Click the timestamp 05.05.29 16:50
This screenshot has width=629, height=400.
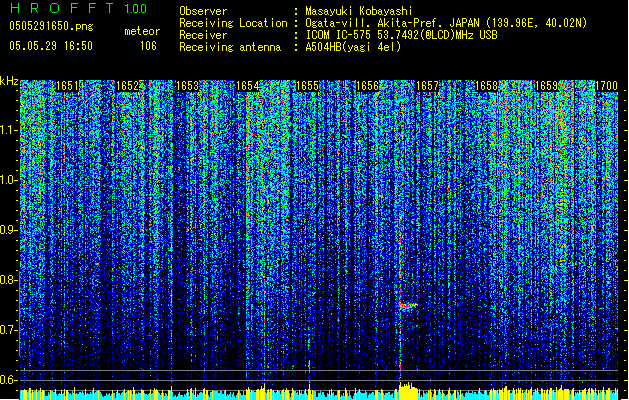point(51,46)
